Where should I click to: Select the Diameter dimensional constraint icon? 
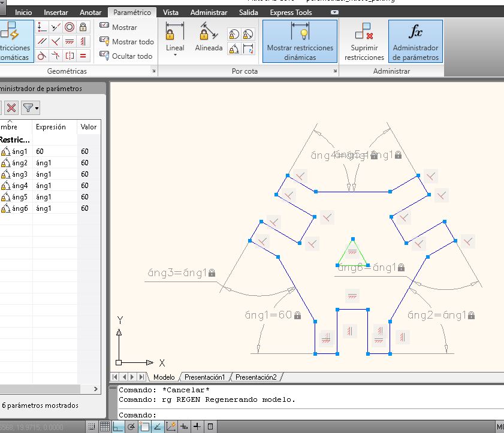click(248, 34)
